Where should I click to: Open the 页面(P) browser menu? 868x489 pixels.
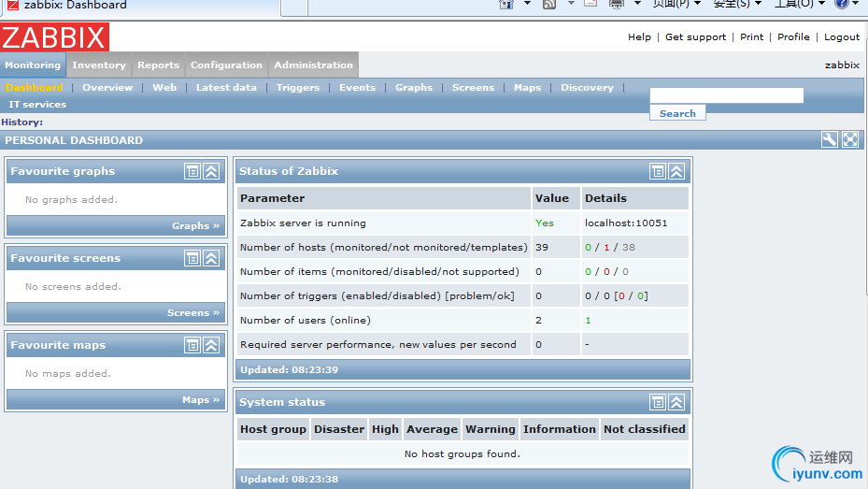(x=676, y=4)
